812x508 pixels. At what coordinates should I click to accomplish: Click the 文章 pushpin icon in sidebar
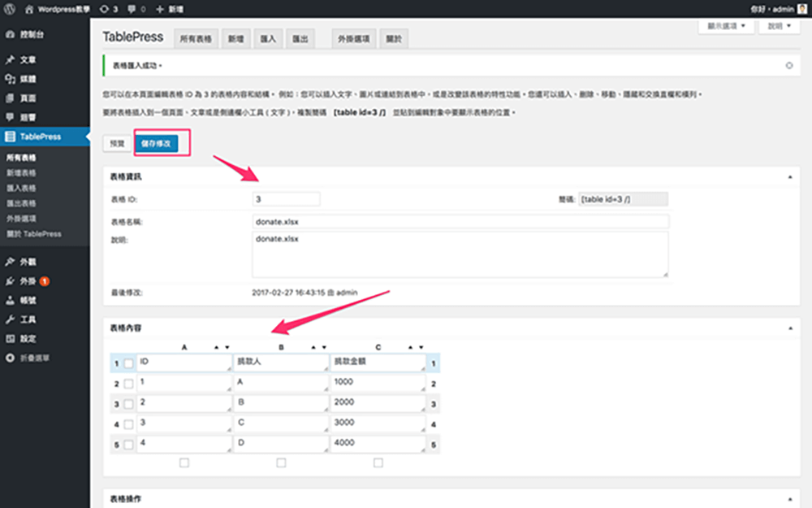tap(10, 59)
